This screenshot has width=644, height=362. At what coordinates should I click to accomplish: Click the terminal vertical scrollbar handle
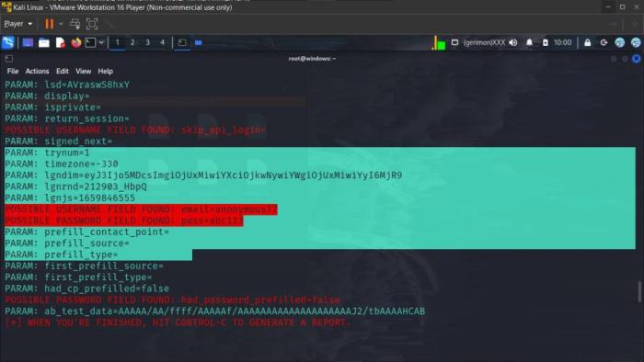point(639,292)
